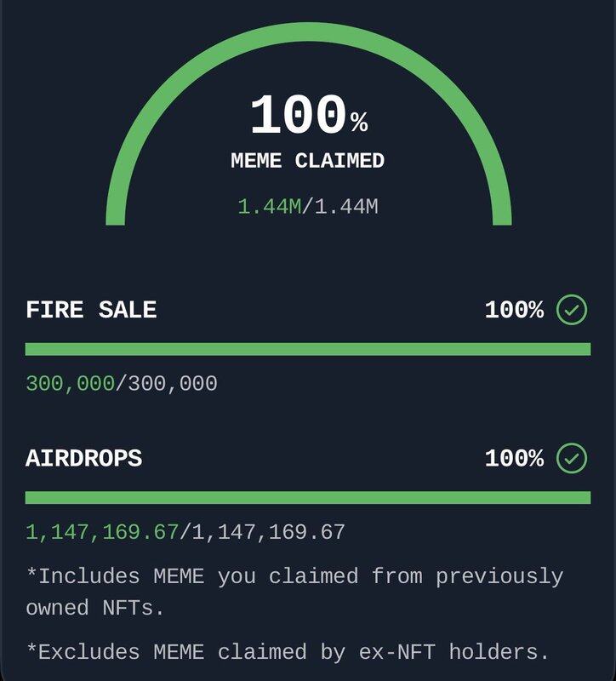The height and width of the screenshot is (681, 616).
Task: Click the green 1,147,169.67 claimed figure
Action: (x=102, y=533)
